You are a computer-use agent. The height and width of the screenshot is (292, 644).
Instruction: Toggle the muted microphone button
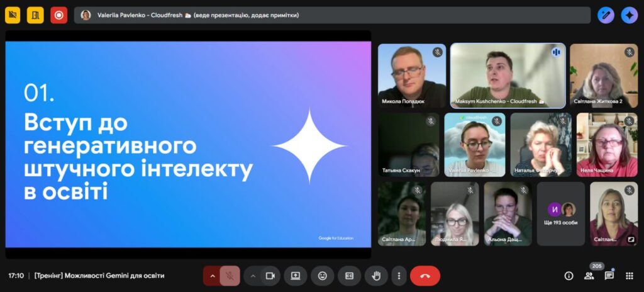pos(230,276)
